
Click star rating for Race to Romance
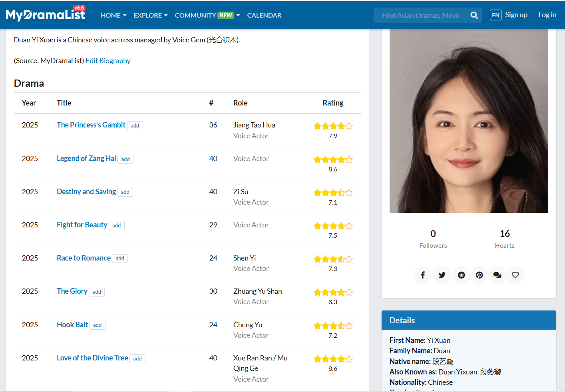pyautogui.click(x=333, y=259)
